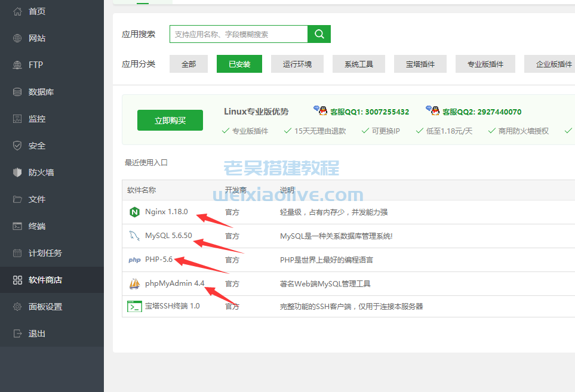
Task: Click the 防火墙 shield icon in sidebar
Action: [17, 172]
